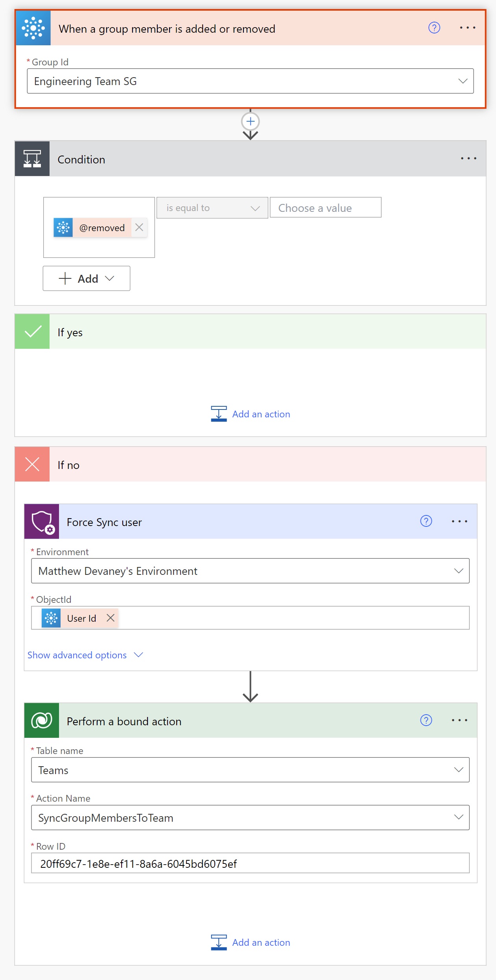Remove the User Id token from ObjectId
Viewport: 496px width, 980px height.
[x=111, y=618]
